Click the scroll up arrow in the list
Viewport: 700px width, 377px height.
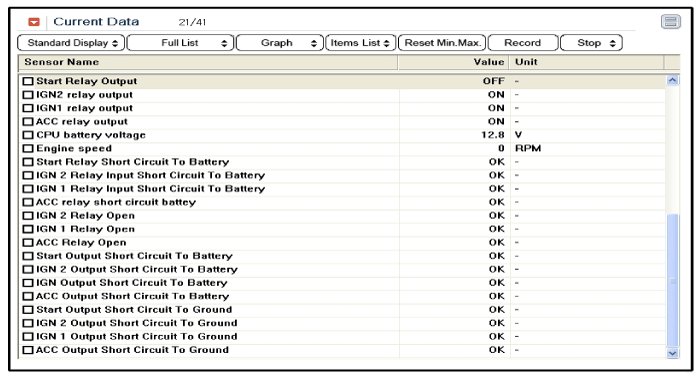point(672,80)
